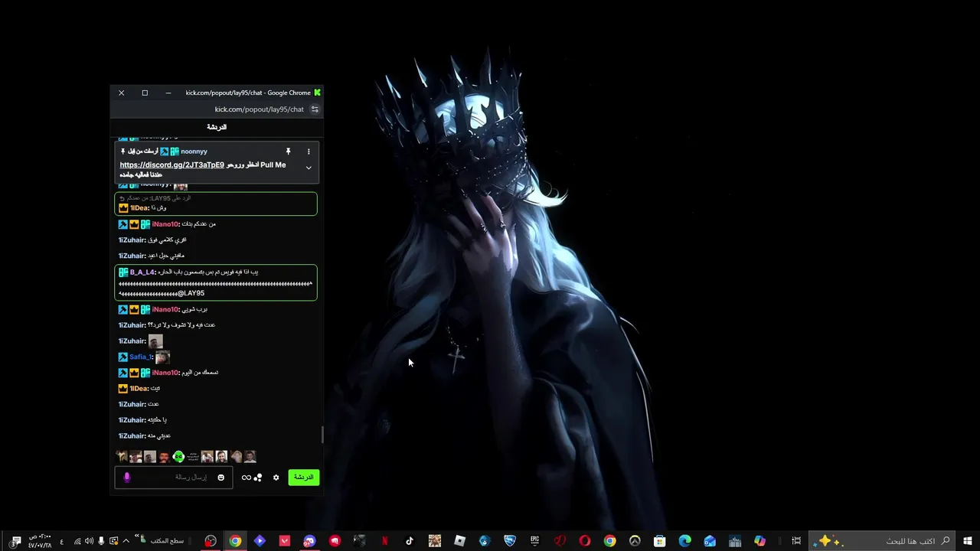
Task: Open Task View on the taskbar
Action: click(x=796, y=541)
